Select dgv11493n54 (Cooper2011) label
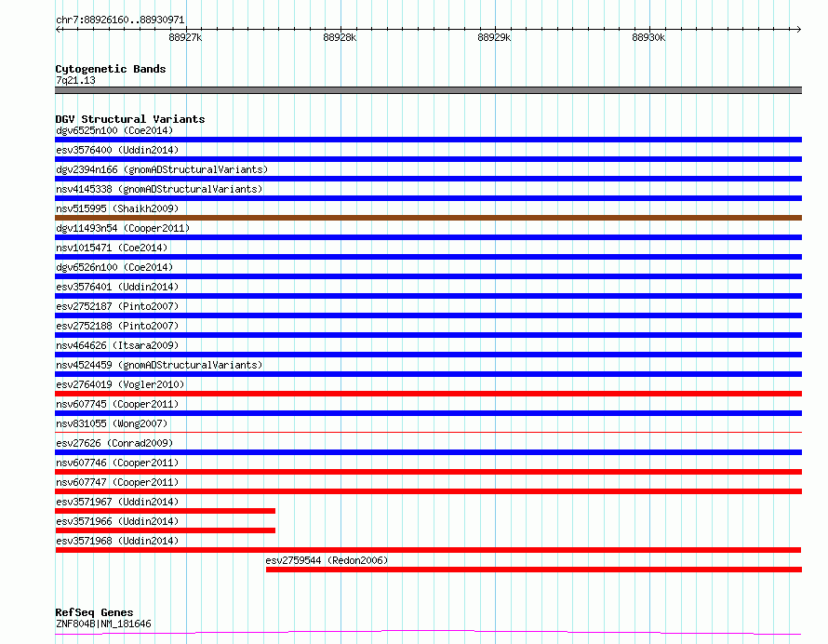The height and width of the screenshot is (644, 828). pos(123,228)
